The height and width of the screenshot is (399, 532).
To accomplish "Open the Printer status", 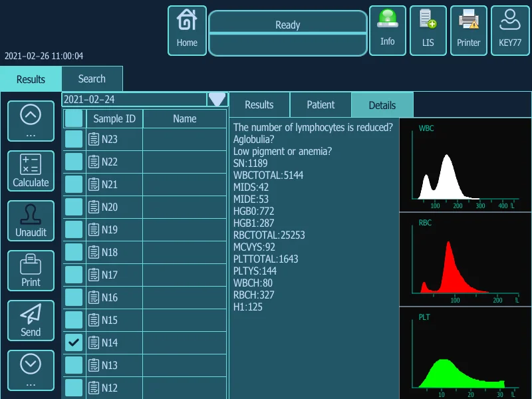I will [469, 31].
